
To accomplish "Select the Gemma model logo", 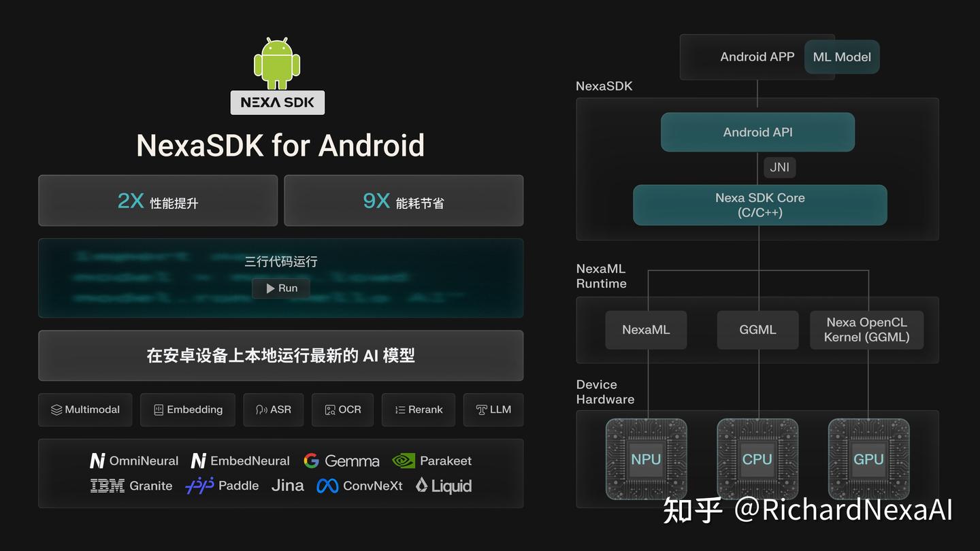I will pos(311,461).
